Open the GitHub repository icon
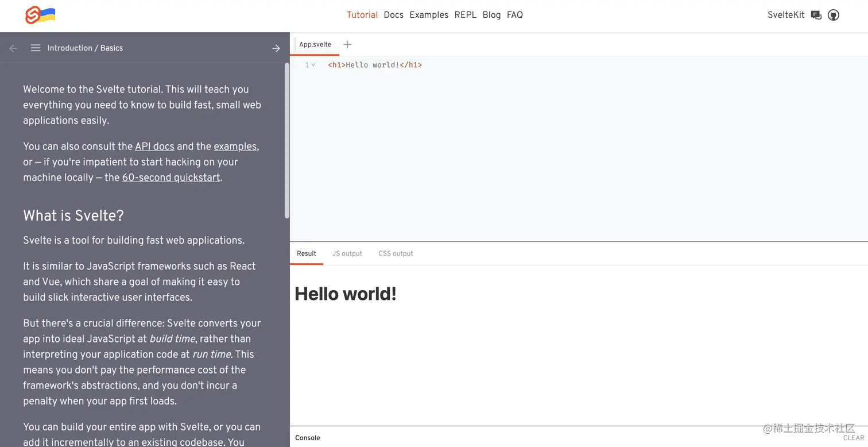This screenshot has width=868, height=447. pyautogui.click(x=834, y=16)
